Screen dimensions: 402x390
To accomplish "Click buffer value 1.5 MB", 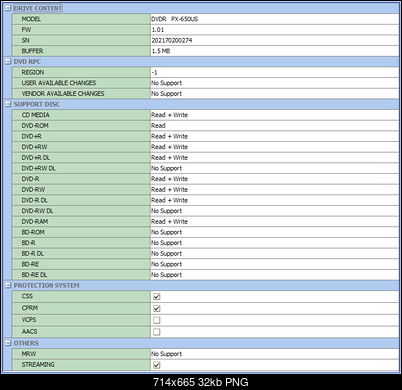I will tap(161, 51).
